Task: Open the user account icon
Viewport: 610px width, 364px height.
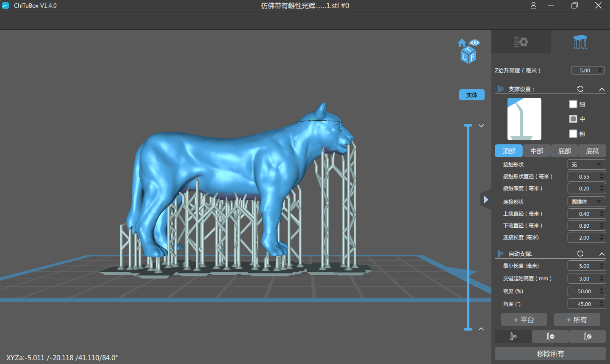Action: point(533,6)
